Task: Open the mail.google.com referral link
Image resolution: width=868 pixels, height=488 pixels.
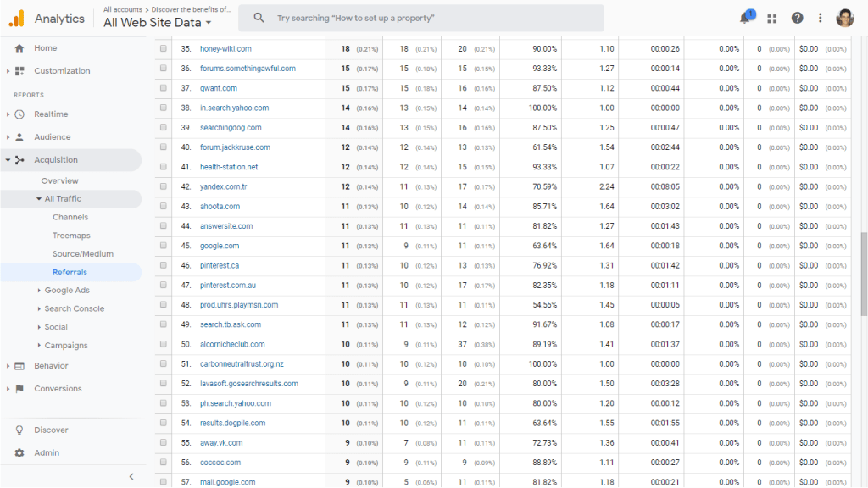Action: [227, 482]
